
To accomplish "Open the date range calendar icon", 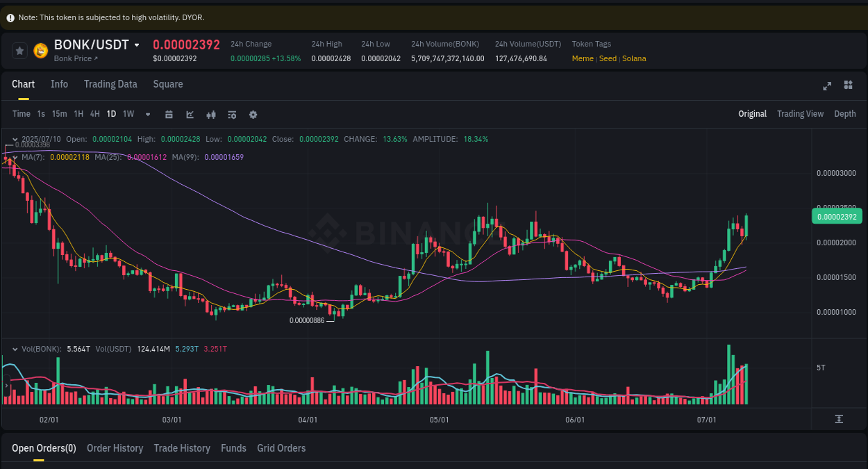I will [169, 114].
